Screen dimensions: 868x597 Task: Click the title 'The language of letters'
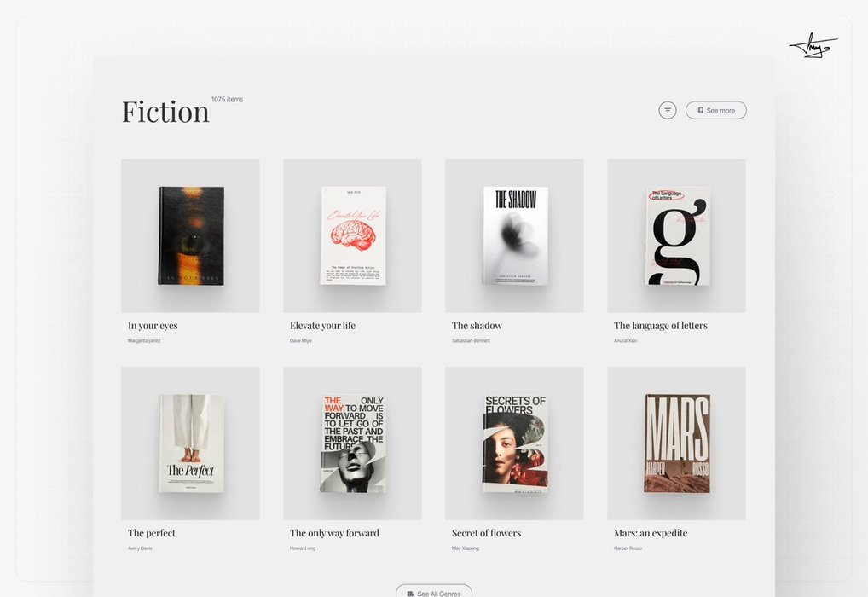(x=661, y=326)
